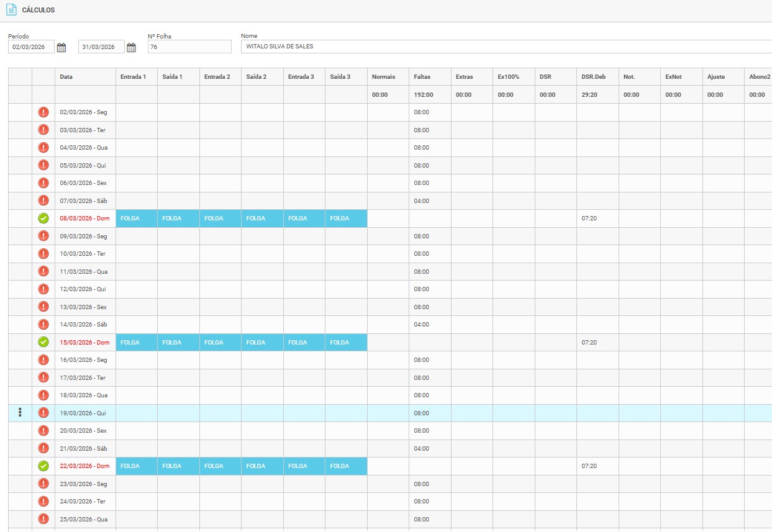Open calendar picker for period end date
772x532 pixels.
(131, 47)
